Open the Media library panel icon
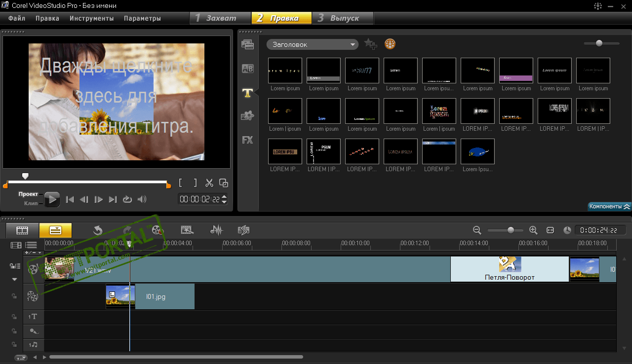Viewport: 632px width, 364px height. 247,44
